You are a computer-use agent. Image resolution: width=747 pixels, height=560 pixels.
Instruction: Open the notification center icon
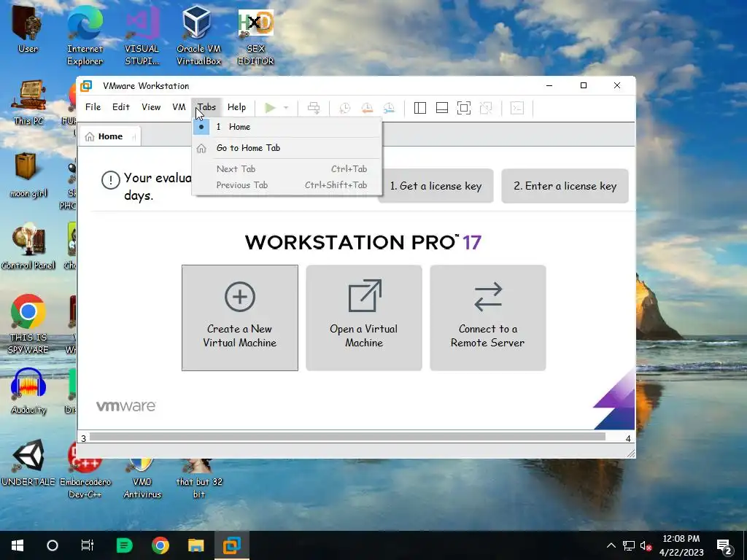pos(724,547)
